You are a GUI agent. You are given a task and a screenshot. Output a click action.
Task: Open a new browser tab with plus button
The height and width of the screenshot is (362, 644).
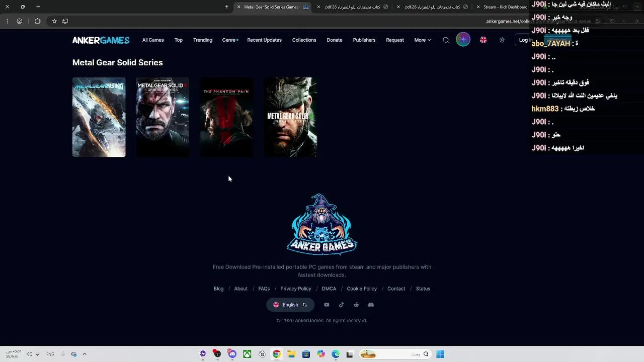226,7
